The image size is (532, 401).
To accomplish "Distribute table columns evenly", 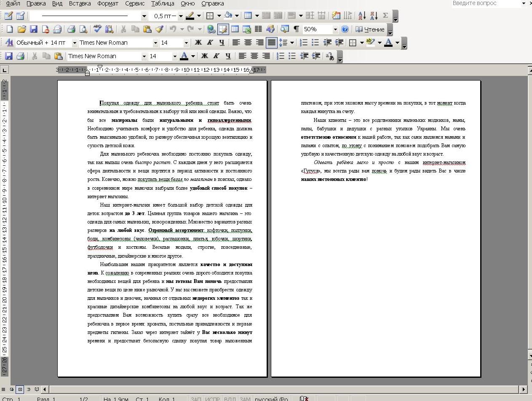I will point(322,16).
